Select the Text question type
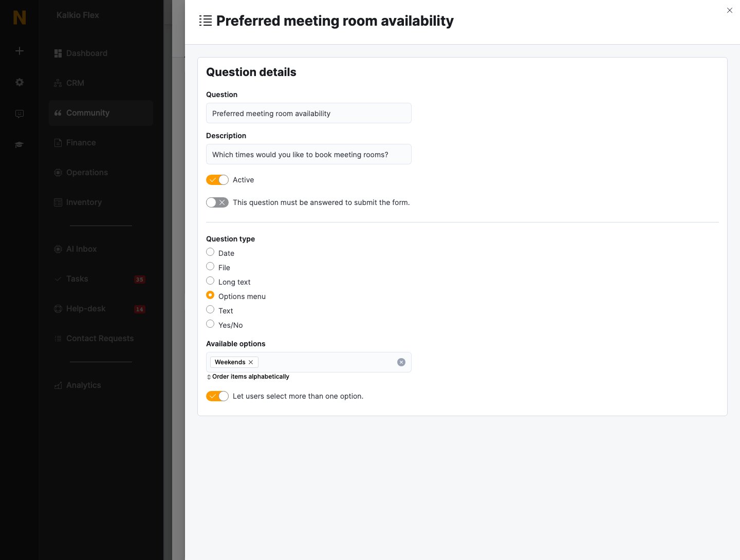 (210, 309)
